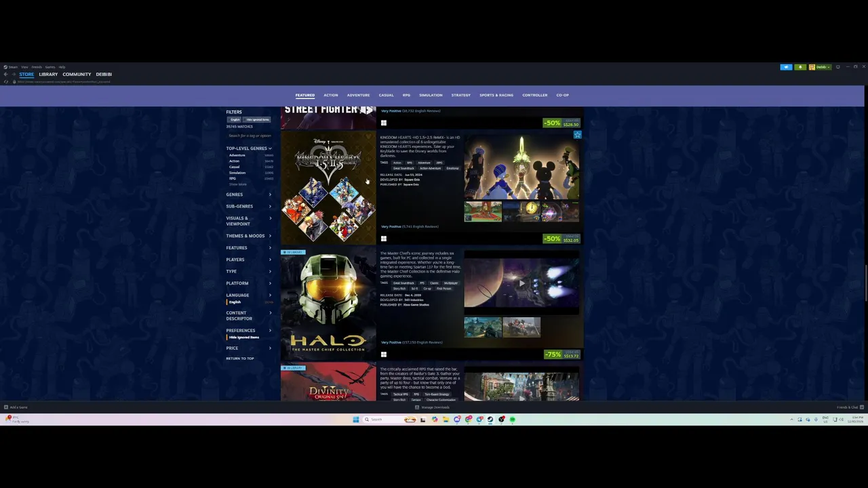Click the Steam forward navigation arrow
Screen dimensions: 868x488
pos(14,74)
